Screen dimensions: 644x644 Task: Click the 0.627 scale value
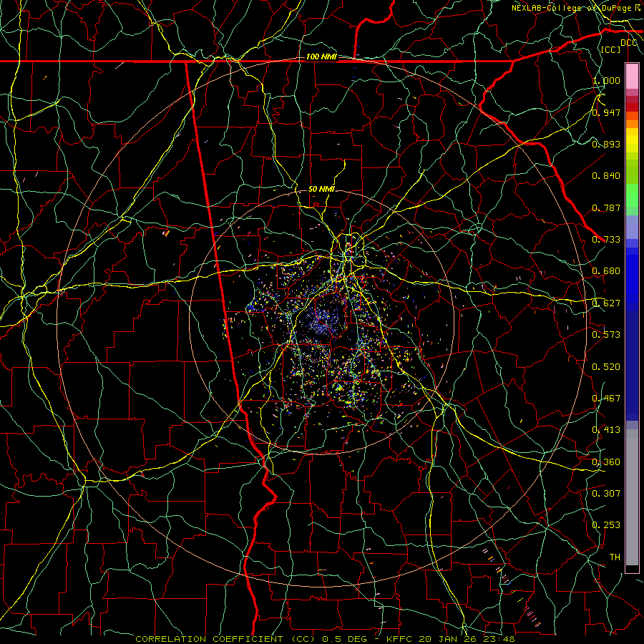pos(606,303)
